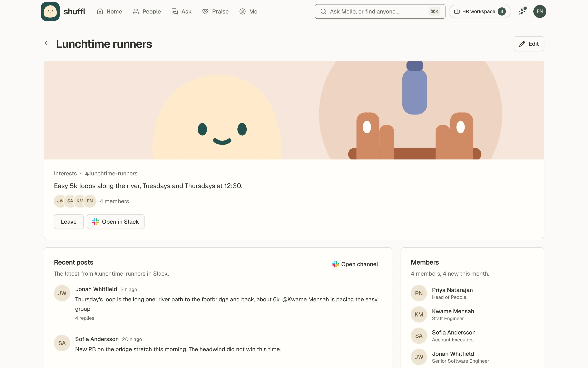Open the Ask nav item
Image resolution: width=588 pixels, height=368 pixels.
(x=182, y=11)
